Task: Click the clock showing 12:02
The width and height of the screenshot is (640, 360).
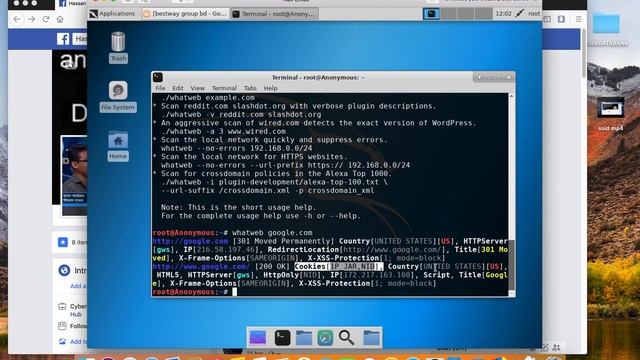Action: pos(503,13)
